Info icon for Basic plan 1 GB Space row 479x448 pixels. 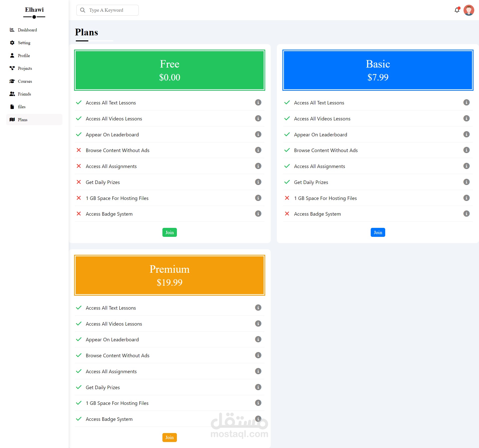(x=466, y=198)
